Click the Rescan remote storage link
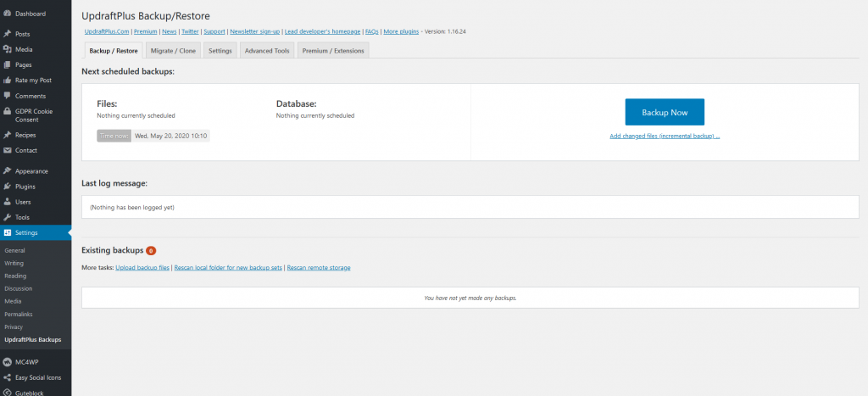 tap(319, 267)
